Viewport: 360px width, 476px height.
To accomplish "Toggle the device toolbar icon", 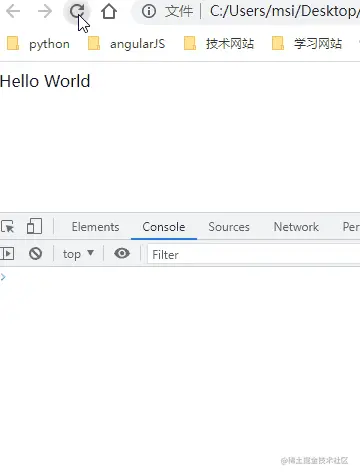I will [34, 226].
